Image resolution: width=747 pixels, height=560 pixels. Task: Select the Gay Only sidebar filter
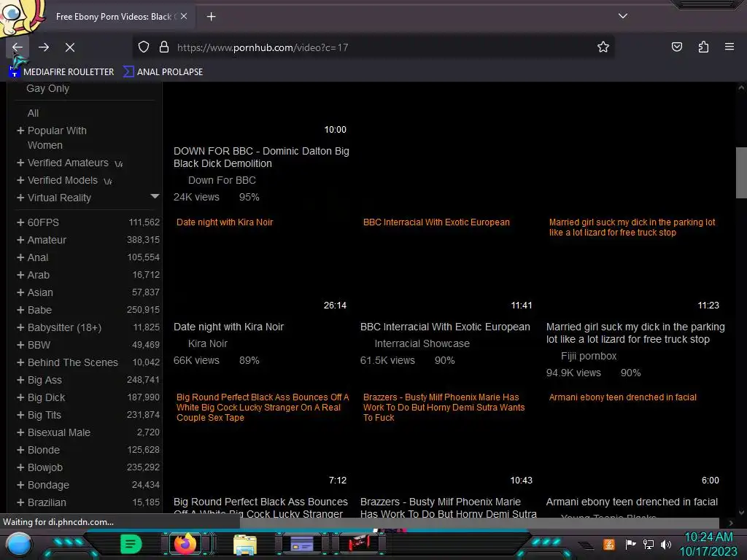(47, 88)
